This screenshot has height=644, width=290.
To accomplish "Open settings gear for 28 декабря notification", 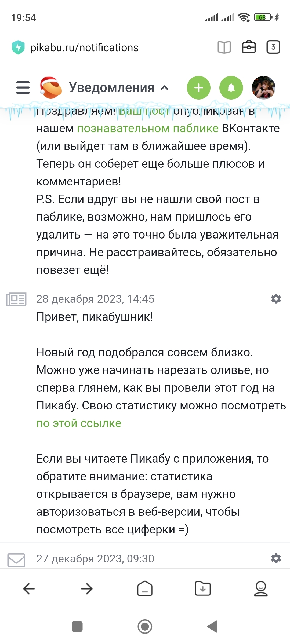I will [276, 299].
